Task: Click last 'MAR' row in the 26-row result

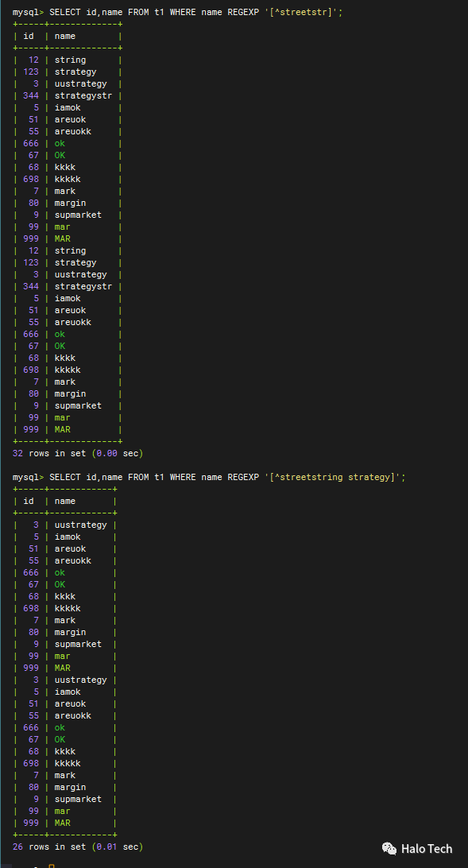Action: tap(64, 823)
